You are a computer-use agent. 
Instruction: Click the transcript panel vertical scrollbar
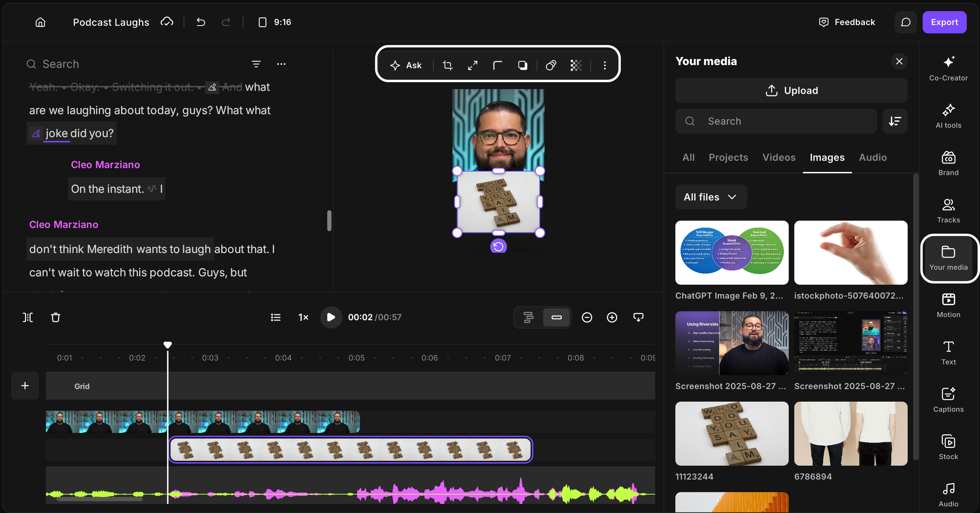[x=329, y=221]
